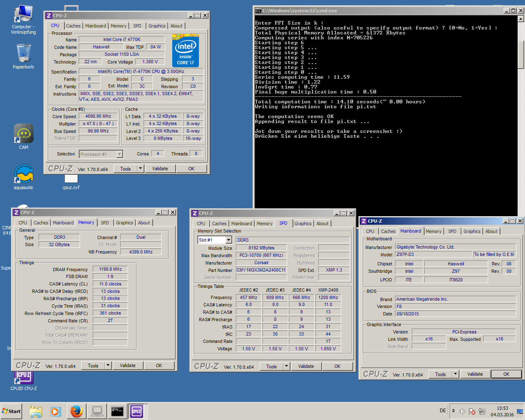Click the Intel Core i7 logo badge
Viewport: 525px width, 420px height.
[x=185, y=51]
